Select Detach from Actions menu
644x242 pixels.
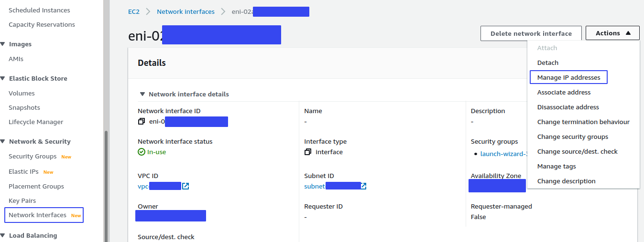pyautogui.click(x=547, y=63)
